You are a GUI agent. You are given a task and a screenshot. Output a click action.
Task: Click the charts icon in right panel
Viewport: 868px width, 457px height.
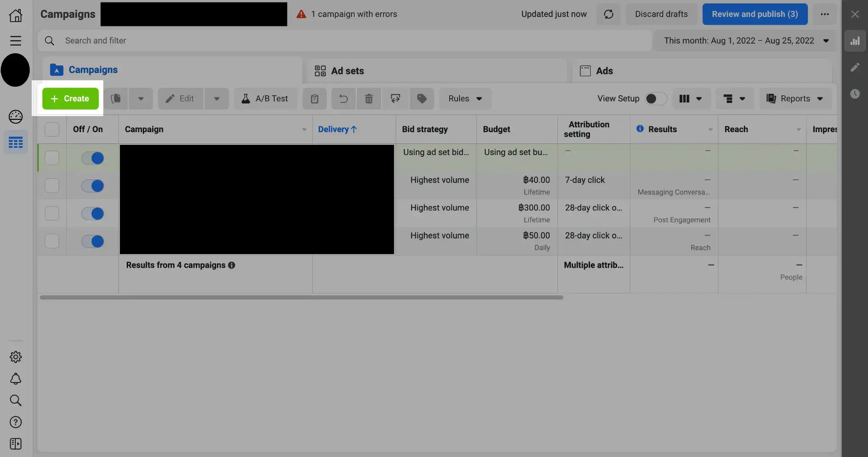coord(855,41)
